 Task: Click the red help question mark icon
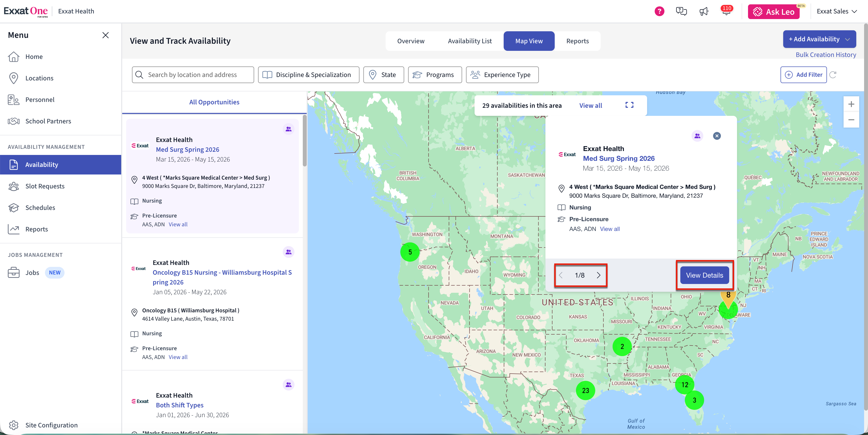click(x=659, y=11)
